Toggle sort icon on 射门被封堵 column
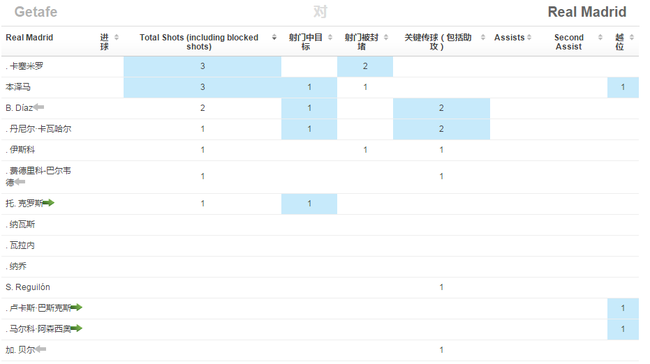Viewport: 650px width, 364px height. tap(386, 37)
